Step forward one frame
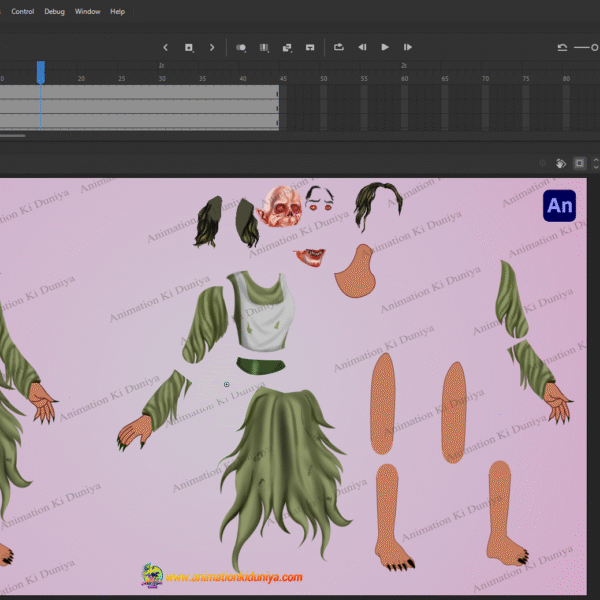This screenshot has height=600, width=600. click(x=408, y=47)
